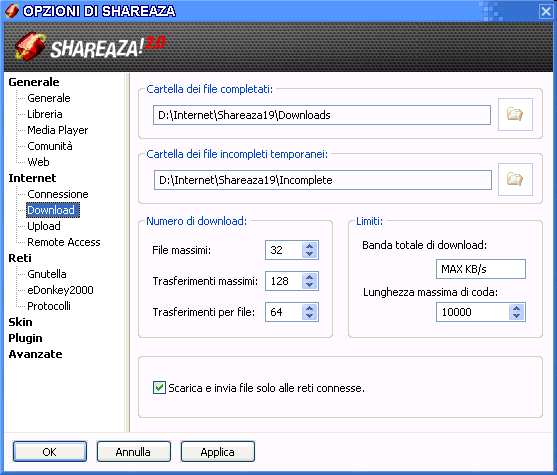
Task: Click the Trasferimenti massimi number field
Action: pyautogui.click(x=284, y=281)
